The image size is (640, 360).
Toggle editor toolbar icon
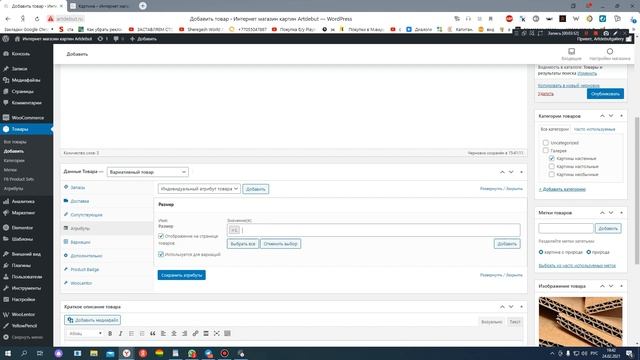tap(227, 333)
